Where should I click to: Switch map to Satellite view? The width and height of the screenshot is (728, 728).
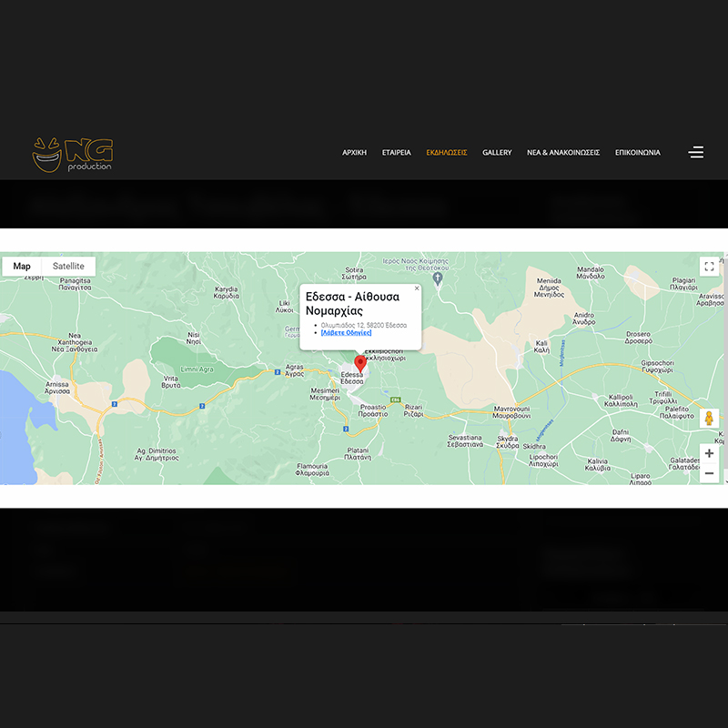point(68,266)
